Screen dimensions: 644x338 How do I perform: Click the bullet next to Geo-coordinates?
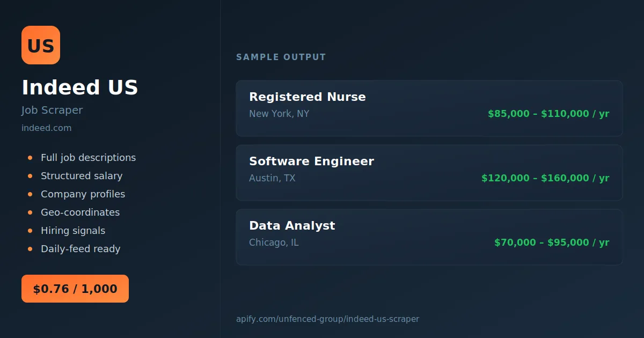(30, 212)
